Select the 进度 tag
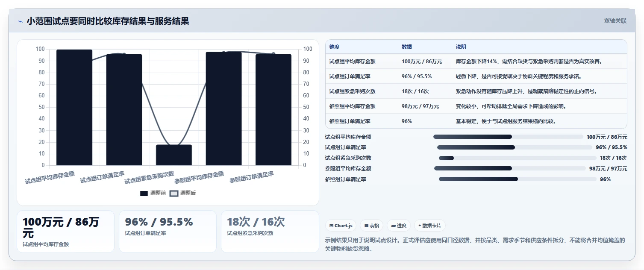Image resolution: width=644 pixels, height=270 pixels. point(399,226)
